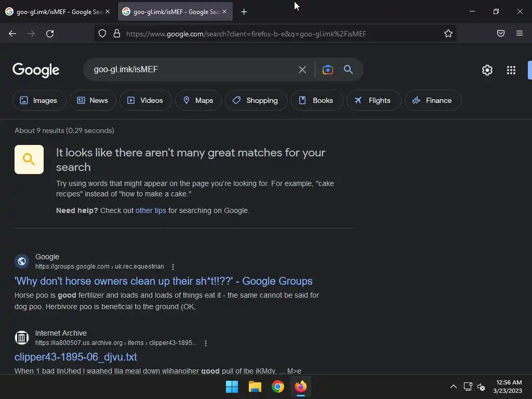Open the Save to Pocket icon

pyautogui.click(x=501, y=33)
